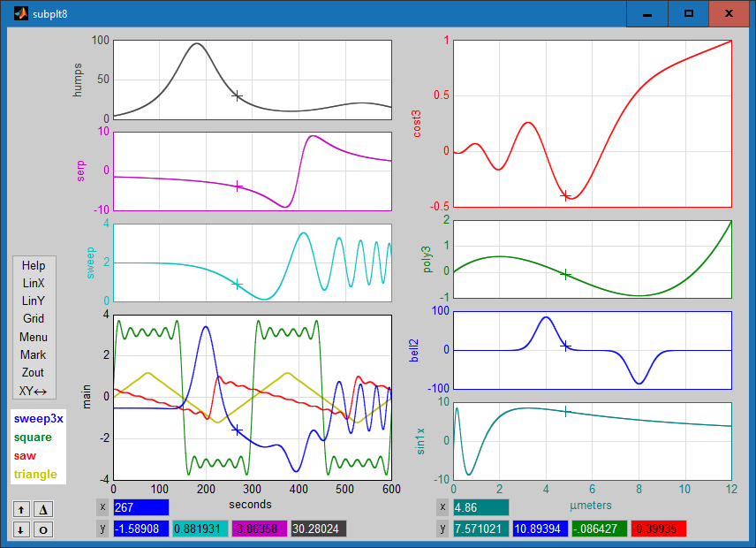The image size is (756, 548).
Task: Click the x value field showing 4.86
Action: click(481, 507)
